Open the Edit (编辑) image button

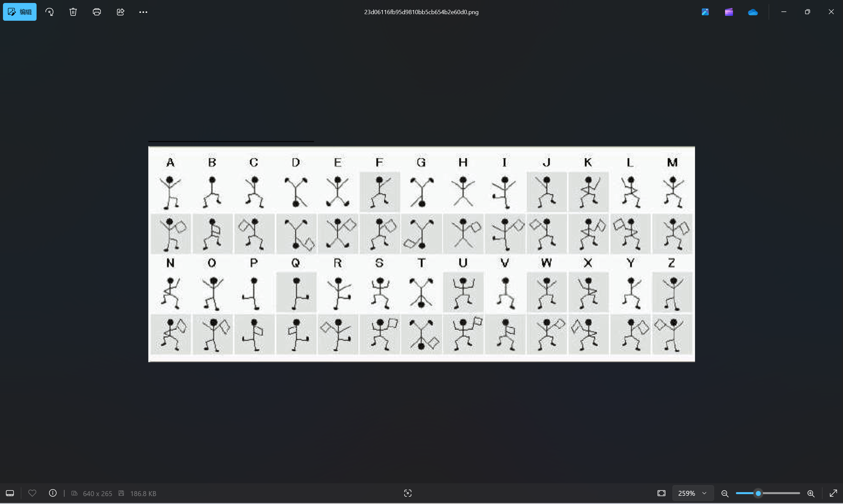(x=20, y=12)
